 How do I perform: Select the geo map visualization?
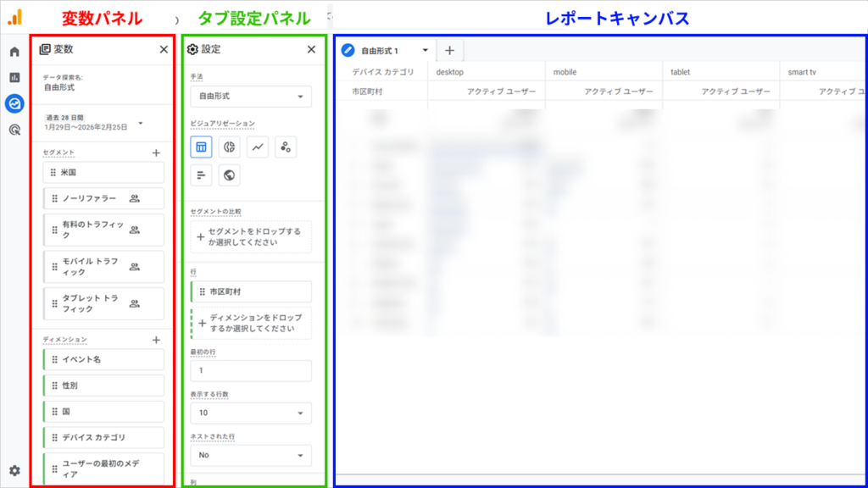click(228, 175)
